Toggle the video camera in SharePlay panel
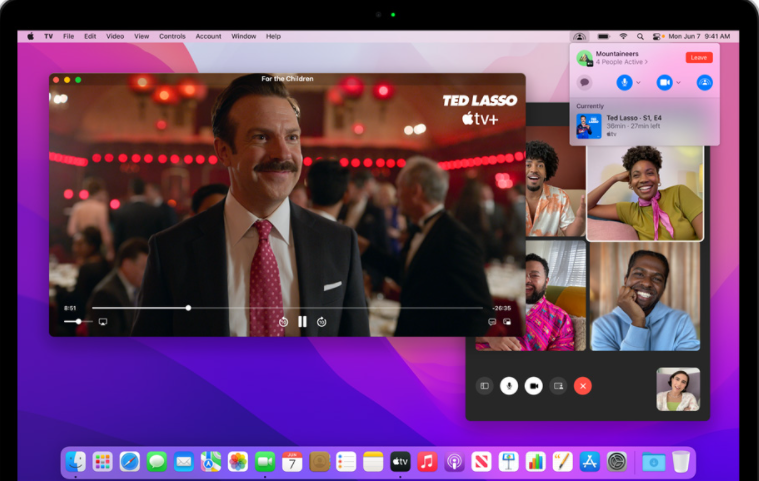 (665, 83)
